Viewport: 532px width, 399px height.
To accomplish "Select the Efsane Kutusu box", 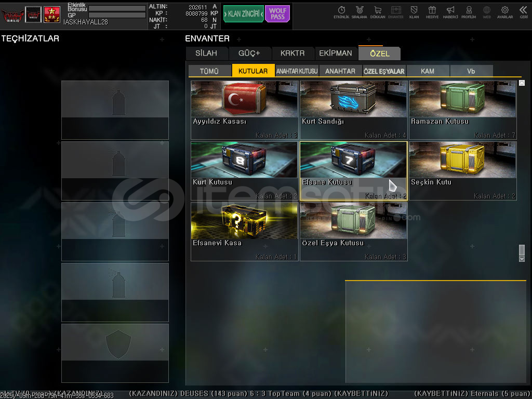I will [353, 170].
